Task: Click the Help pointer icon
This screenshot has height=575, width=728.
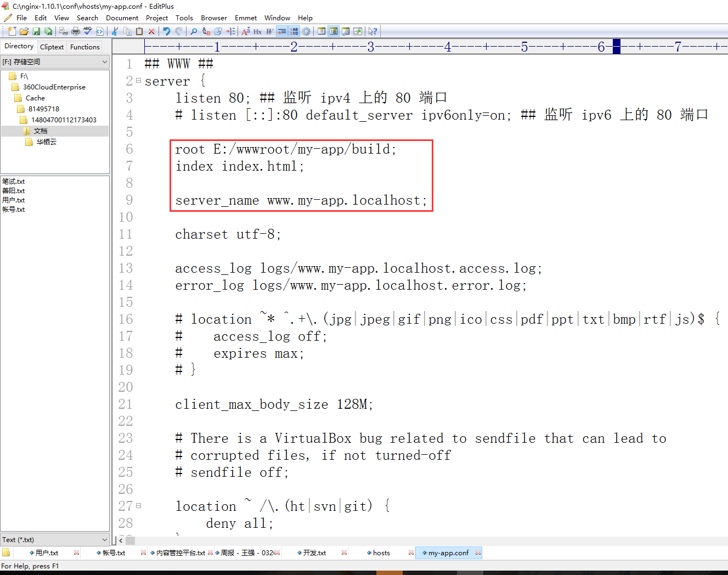Action: pos(373,31)
